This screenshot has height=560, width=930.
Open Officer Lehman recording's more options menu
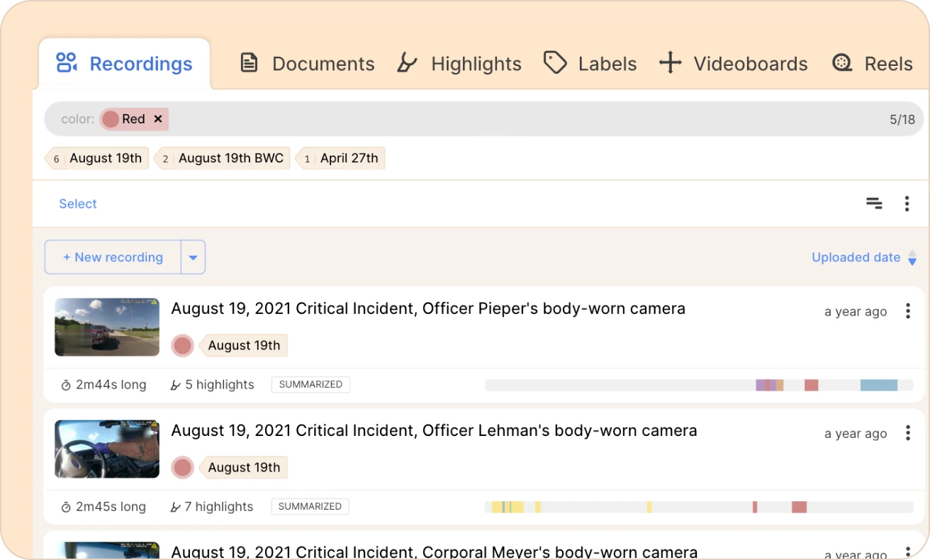pyautogui.click(x=908, y=433)
